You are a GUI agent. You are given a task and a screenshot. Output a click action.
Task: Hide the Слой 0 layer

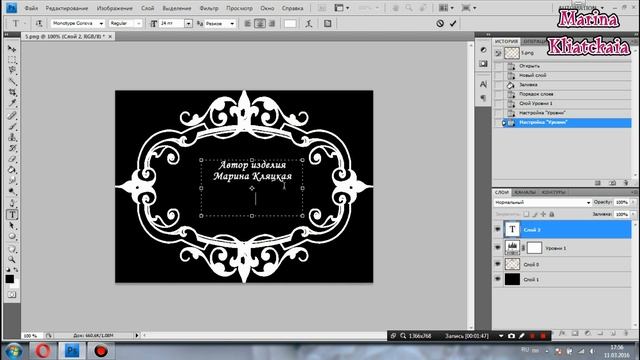pos(498,264)
